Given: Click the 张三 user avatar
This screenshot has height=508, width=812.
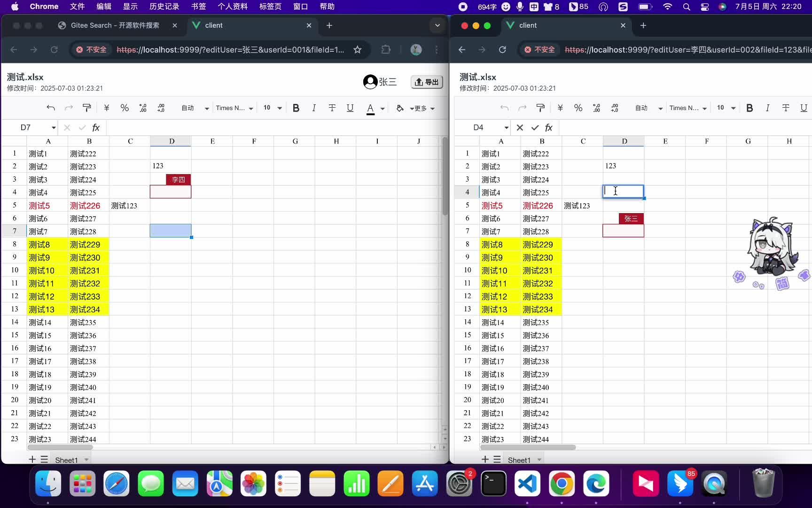Looking at the screenshot, I should (370, 81).
